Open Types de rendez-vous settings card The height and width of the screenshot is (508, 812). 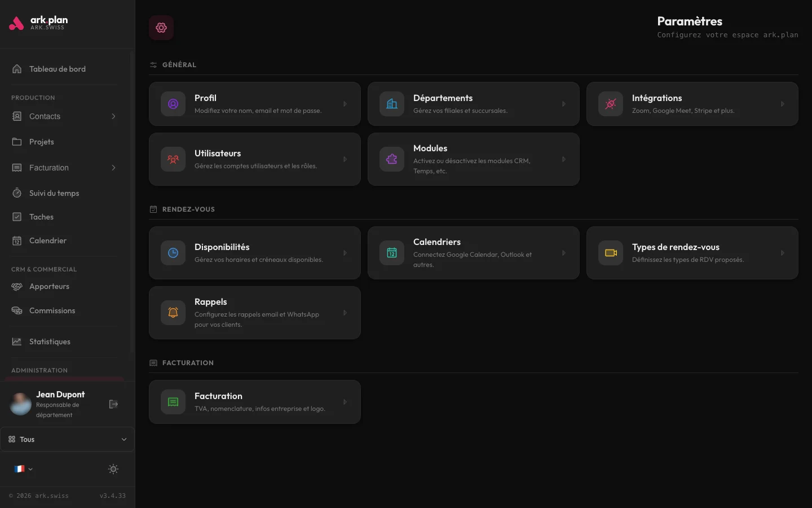point(692,253)
